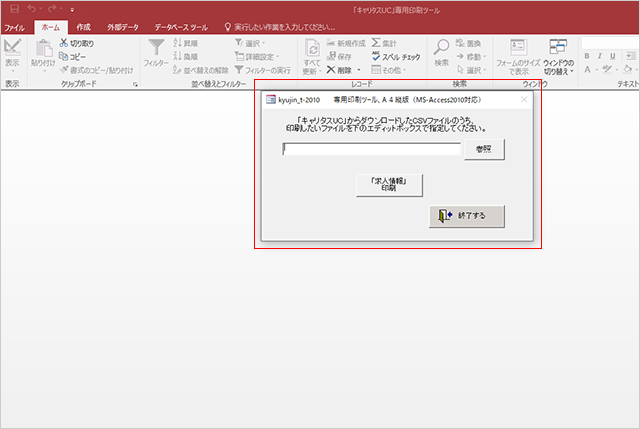This screenshot has height=429, width=640.
Task: Open the クリップボード group dialog launcher
Action: tap(135, 84)
